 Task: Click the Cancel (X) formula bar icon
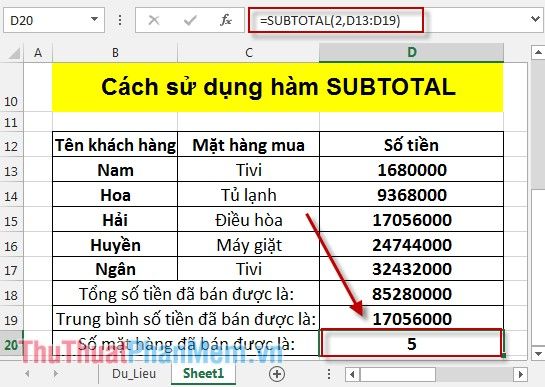pos(154,21)
